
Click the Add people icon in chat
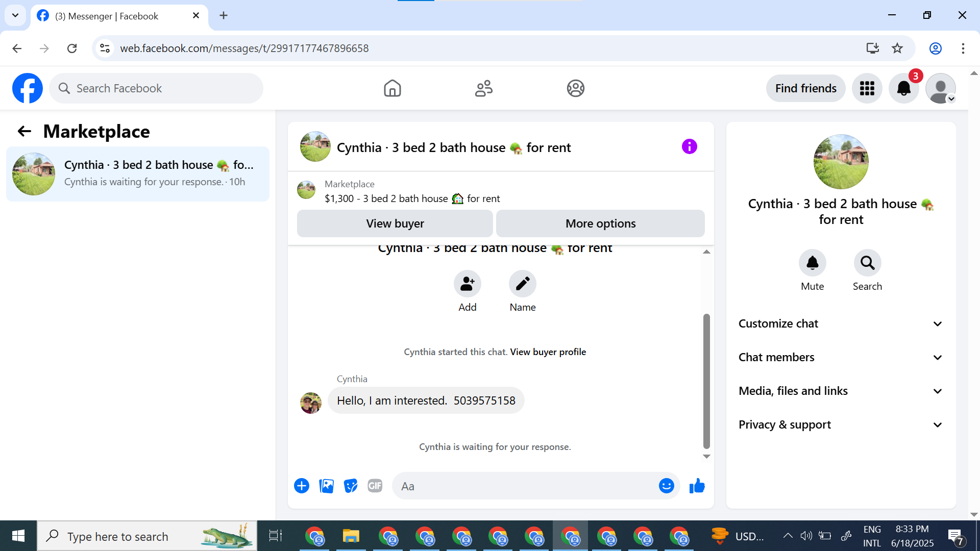467,284
